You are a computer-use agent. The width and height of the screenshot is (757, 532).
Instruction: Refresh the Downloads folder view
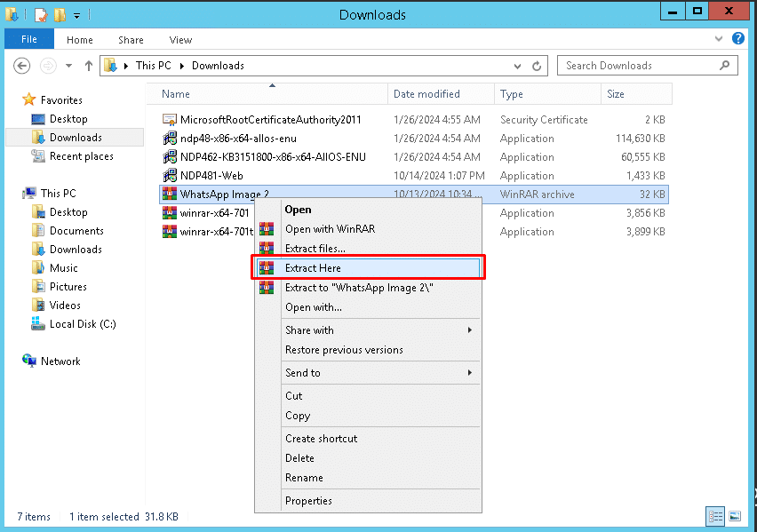click(537, 66)
